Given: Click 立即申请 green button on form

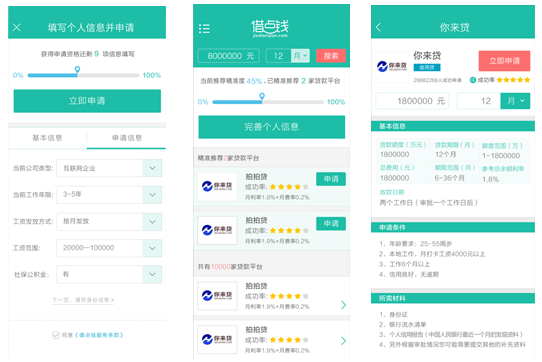Looking at the screenshot, I should pyautogui.click(x=87, y=101).
